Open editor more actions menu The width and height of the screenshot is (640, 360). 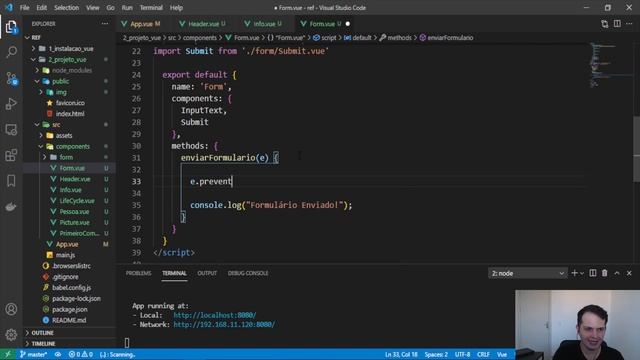629,24
